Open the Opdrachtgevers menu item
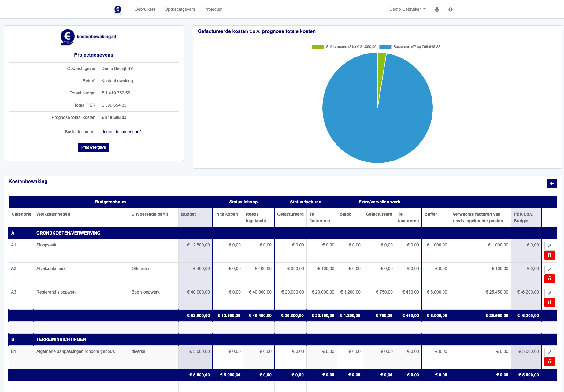This screenshot has height=392, width=564. click(180, 9)
